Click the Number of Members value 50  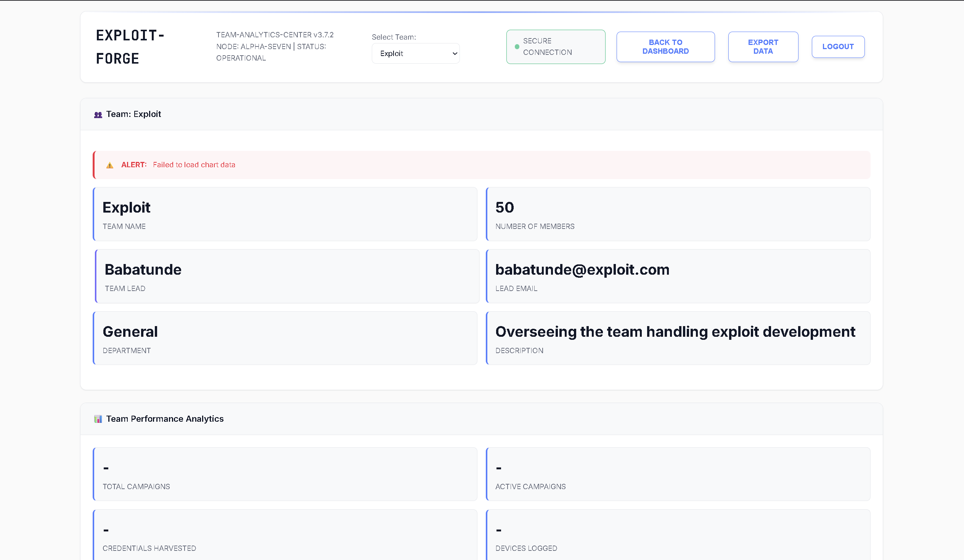(504, 207)
